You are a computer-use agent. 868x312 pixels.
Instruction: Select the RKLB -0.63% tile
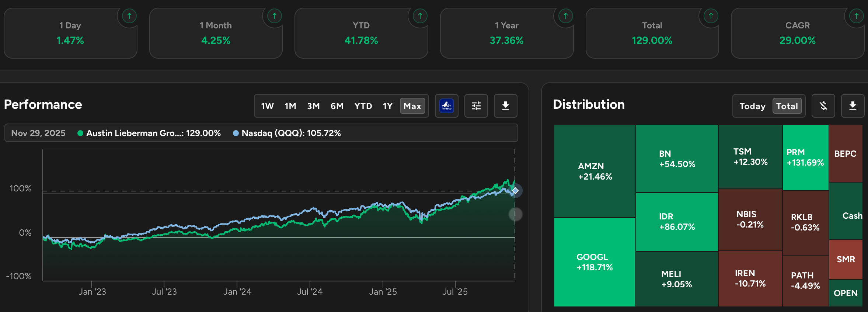(x=805, y=222)
